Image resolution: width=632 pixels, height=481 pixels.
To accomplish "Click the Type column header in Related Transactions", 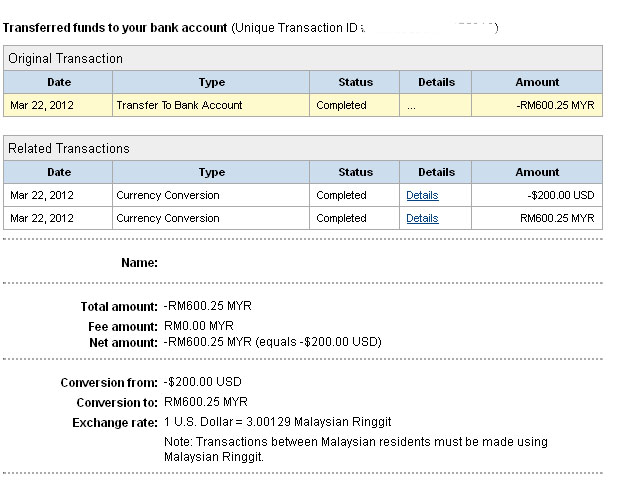I will click(x=212, y=172).
